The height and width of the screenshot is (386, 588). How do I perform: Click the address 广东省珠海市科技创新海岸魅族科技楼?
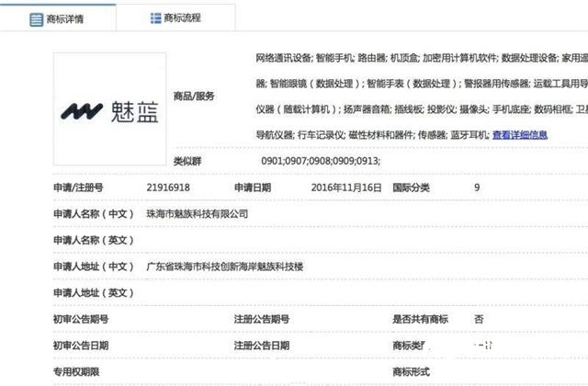(224, 267)
